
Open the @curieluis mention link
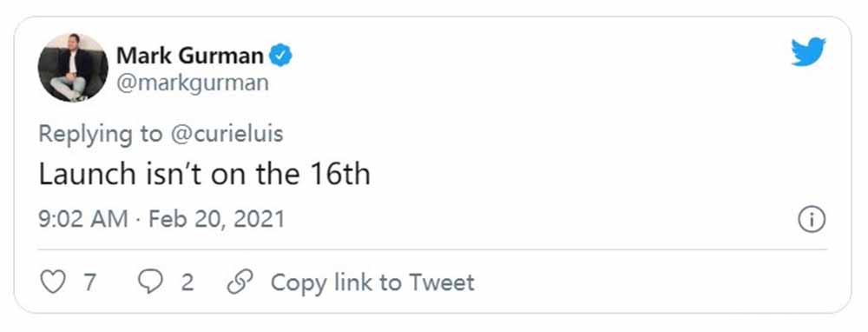227,135
